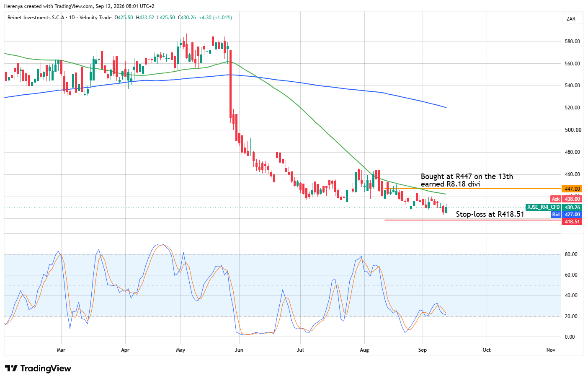The image size is (588, 381).
Task: Click the TradingView logo icon
Action: tap(11, 368)
